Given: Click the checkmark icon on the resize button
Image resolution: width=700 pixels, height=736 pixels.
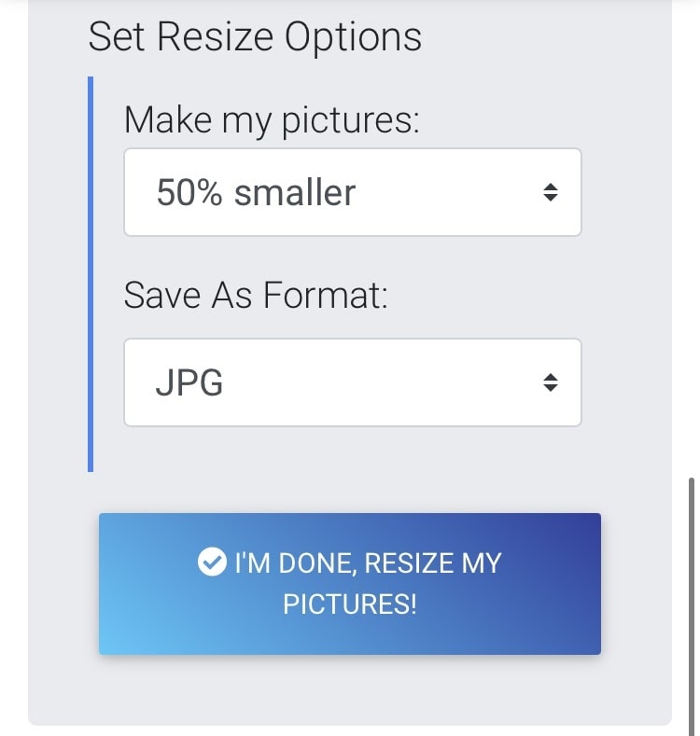Looking at the screenshot, I should (x=212, y=562).
